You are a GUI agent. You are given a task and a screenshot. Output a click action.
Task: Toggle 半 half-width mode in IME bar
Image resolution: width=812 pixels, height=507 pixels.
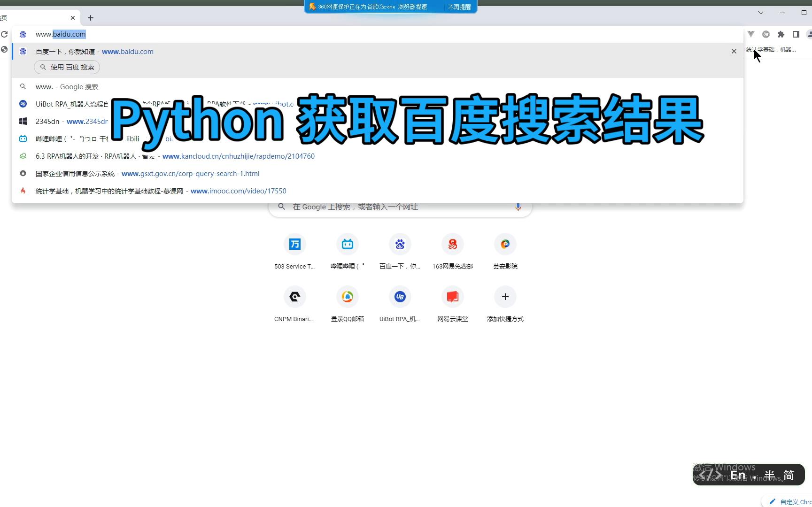pyautogui.click(x=769, y=475)
